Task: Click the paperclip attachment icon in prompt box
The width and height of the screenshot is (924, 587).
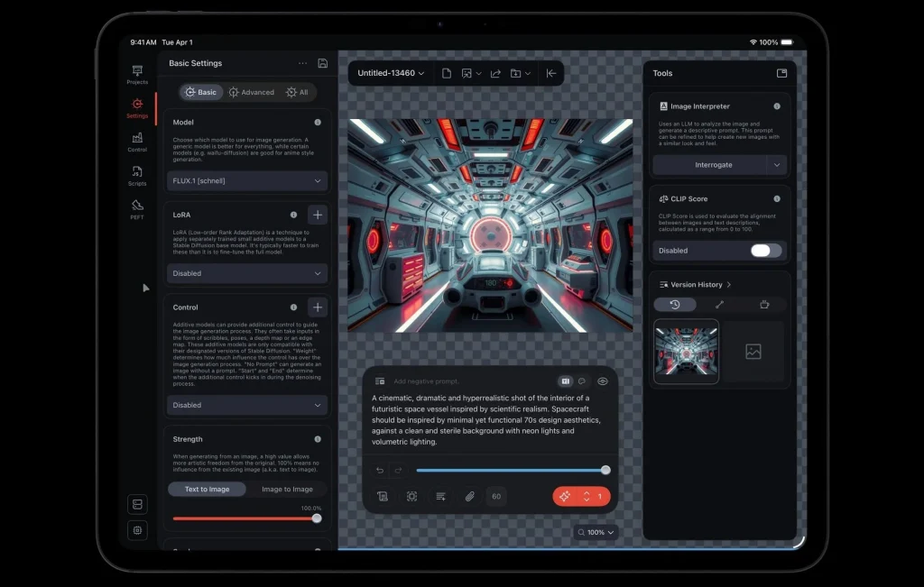Action: 469,496
